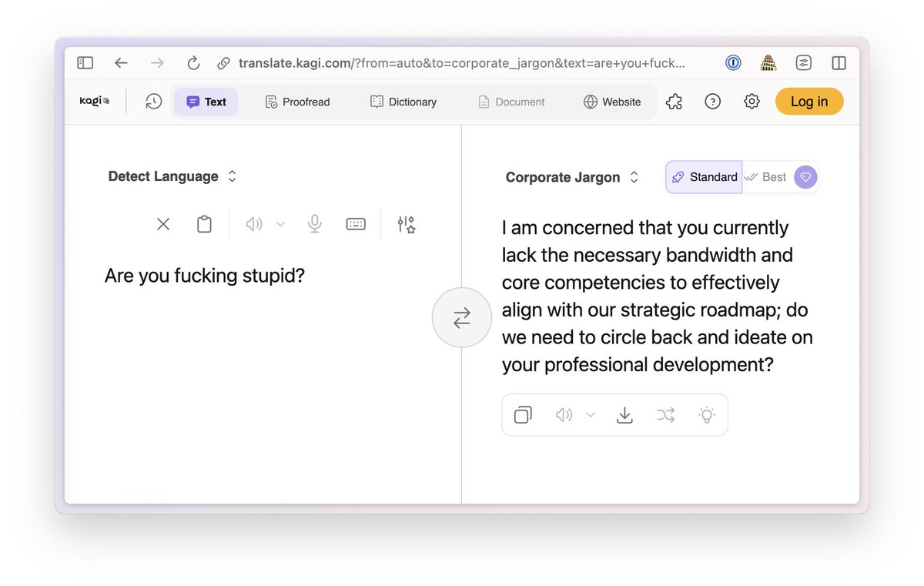The height and width of the screenshot is (586, 924).
Task: Open the settings gear icon
Action: tap(752, 102)
